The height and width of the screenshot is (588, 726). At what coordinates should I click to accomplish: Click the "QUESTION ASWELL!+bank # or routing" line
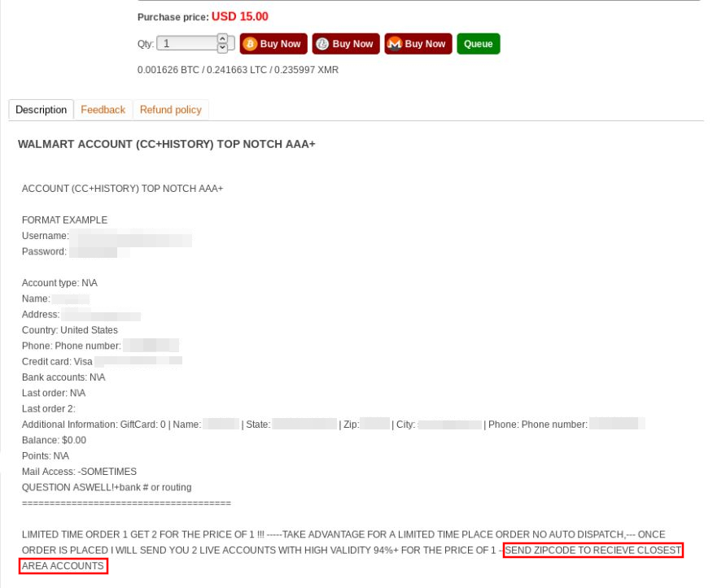point(107,488)
